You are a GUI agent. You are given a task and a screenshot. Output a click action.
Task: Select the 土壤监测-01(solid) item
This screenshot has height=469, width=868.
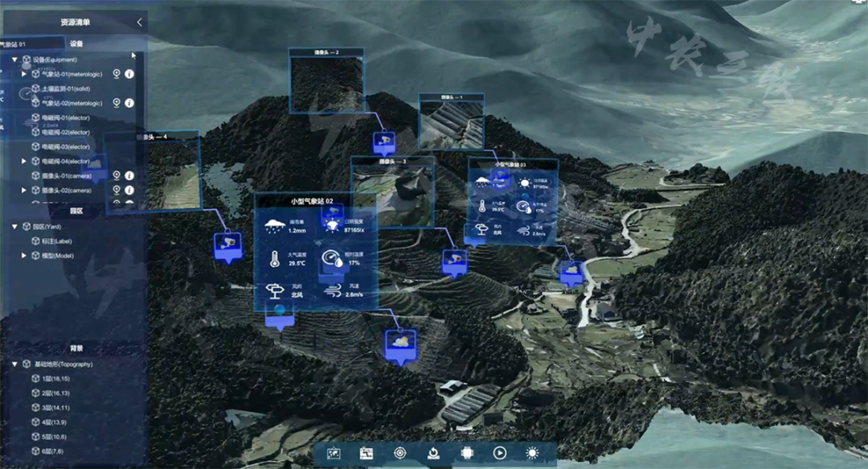click(65, 88)
